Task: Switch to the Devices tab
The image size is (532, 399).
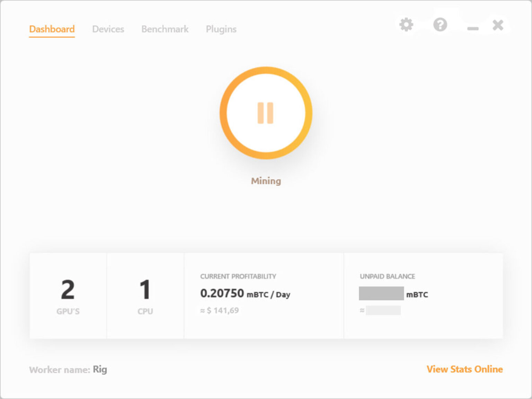Action: point(108,29)
